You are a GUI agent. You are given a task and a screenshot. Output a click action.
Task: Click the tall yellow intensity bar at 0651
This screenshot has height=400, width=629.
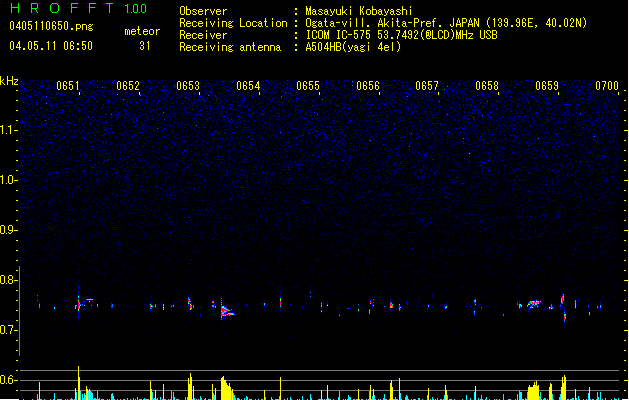tap(79, 382)
